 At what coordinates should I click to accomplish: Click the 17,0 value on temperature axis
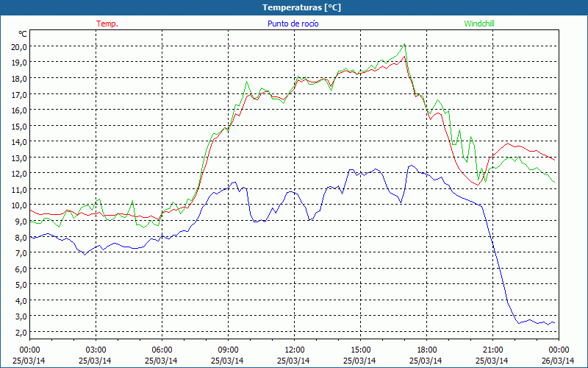pos(20,95)
